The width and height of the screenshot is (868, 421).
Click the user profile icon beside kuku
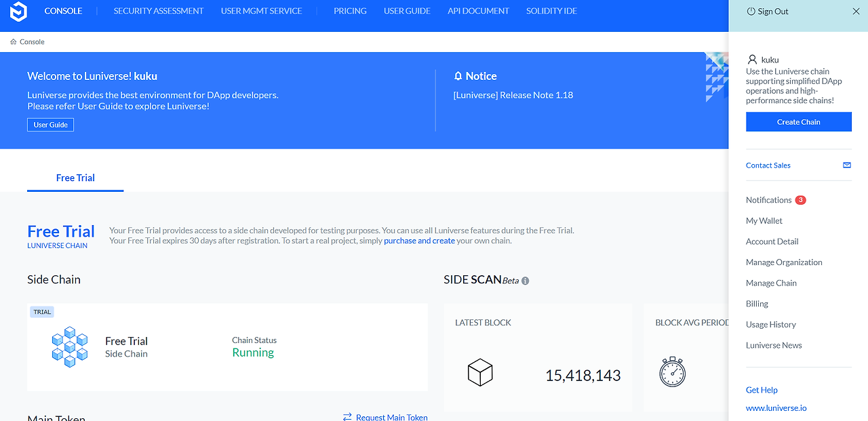(x=752, y=60)
